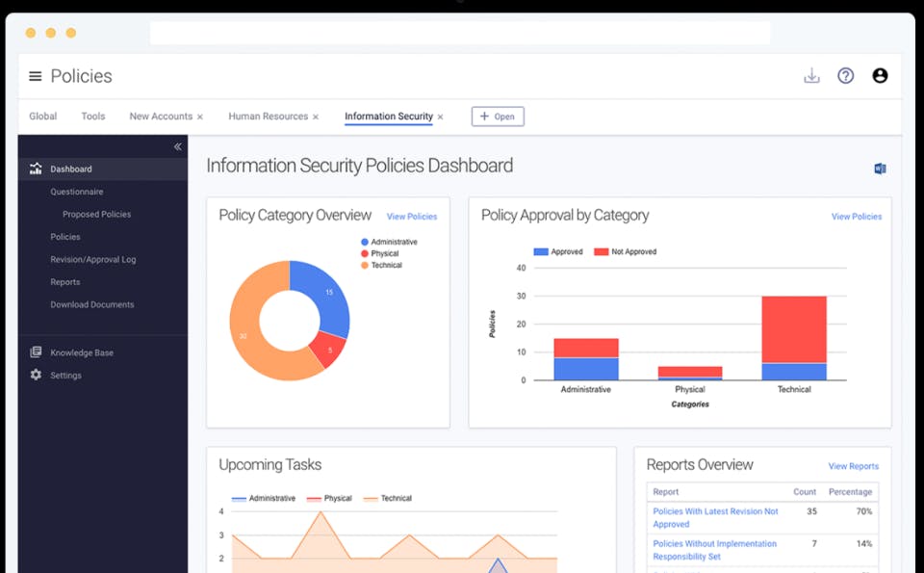Toggle Not Approved series in bar chart legend
This screenshot has width=924, height=573.
point(626,251)
